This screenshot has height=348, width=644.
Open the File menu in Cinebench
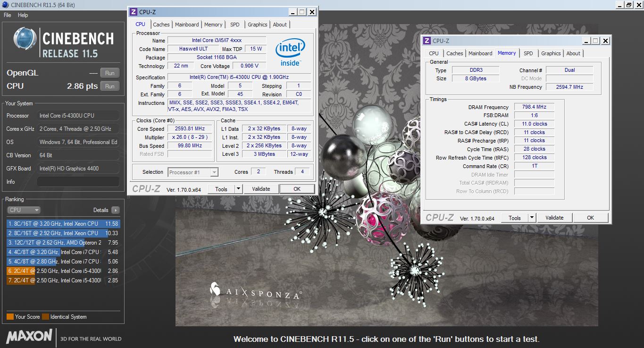[8, 15]
